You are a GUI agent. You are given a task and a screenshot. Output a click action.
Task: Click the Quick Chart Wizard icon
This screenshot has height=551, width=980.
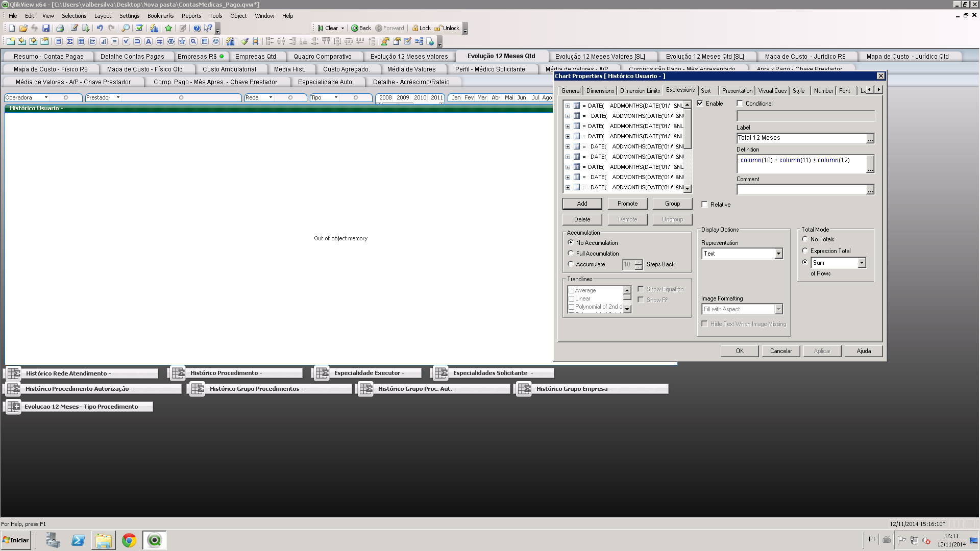pos(154,29)
